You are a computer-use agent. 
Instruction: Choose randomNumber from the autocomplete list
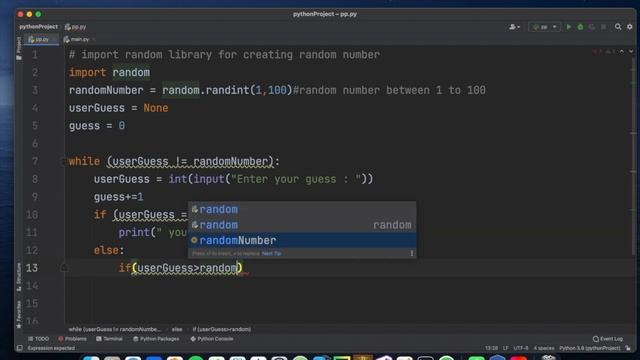point(302,240)
